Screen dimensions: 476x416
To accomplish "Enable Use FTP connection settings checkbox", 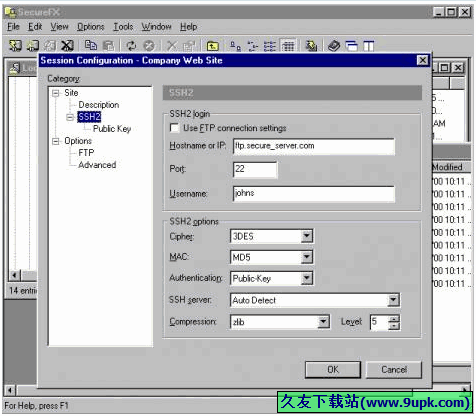I will pyautogui.click(x=174, y=128).
